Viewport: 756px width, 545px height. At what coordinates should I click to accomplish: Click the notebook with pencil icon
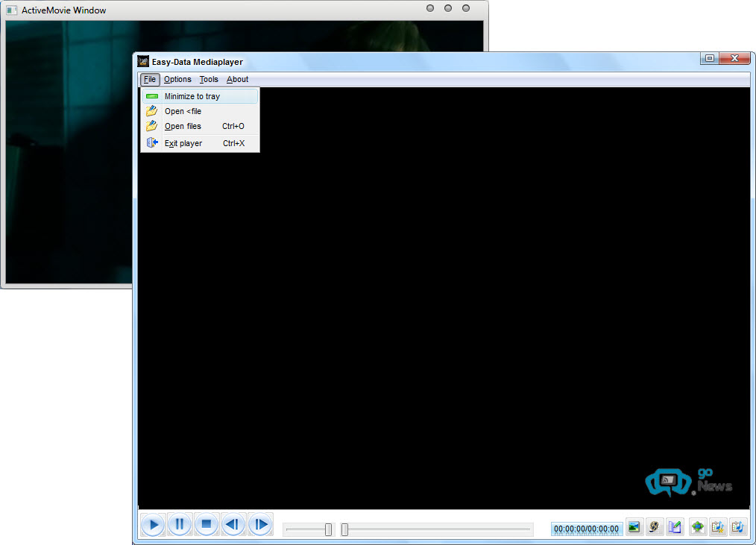click(x=675, y=527)
